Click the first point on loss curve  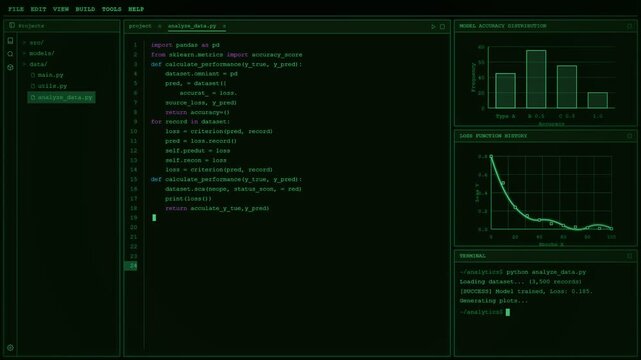coord(491,157)
